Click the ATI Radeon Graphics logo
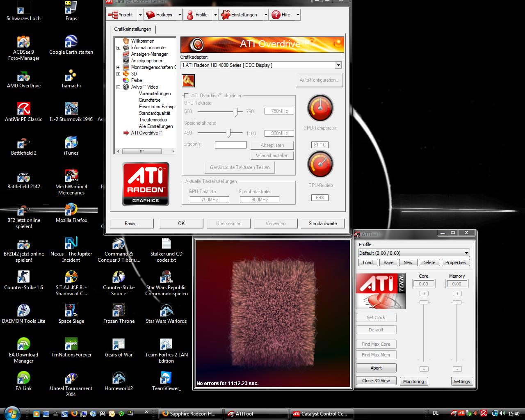The image size is (525, 420). click(146, 184)
